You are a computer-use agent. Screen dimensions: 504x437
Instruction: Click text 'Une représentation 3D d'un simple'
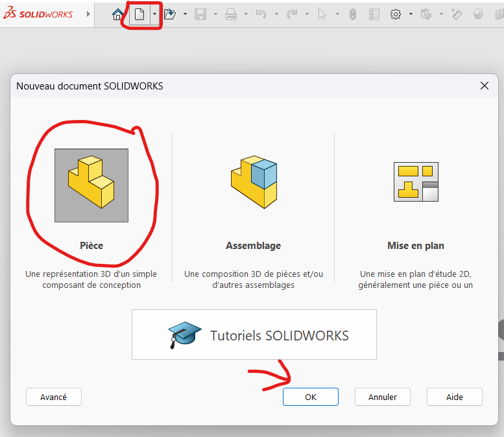pos(91,274)
